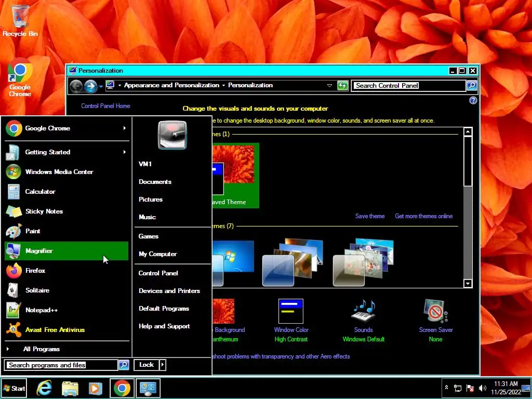Open Help and Support
532x399 pixels.
[x=164, y=326]
